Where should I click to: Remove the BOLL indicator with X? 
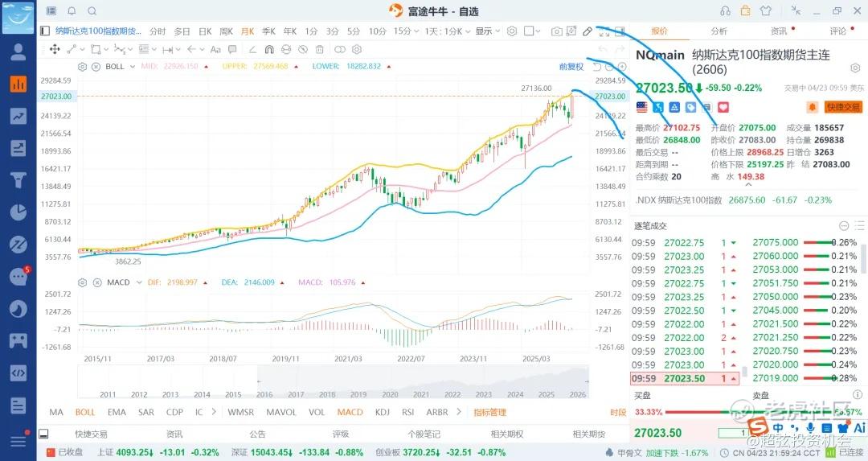click(x=96, y=67)
